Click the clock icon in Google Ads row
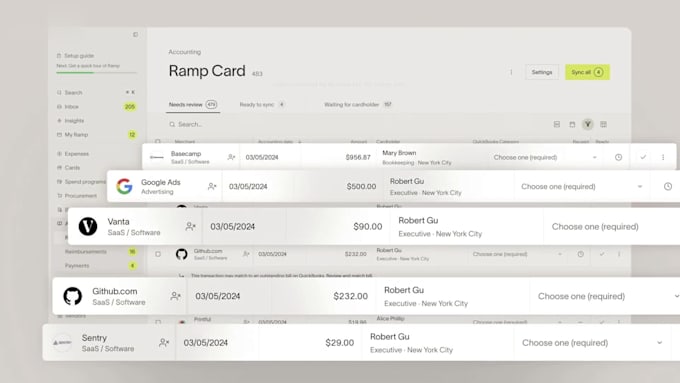Screen dimensions: 680x383 click(x=668, y=186)
